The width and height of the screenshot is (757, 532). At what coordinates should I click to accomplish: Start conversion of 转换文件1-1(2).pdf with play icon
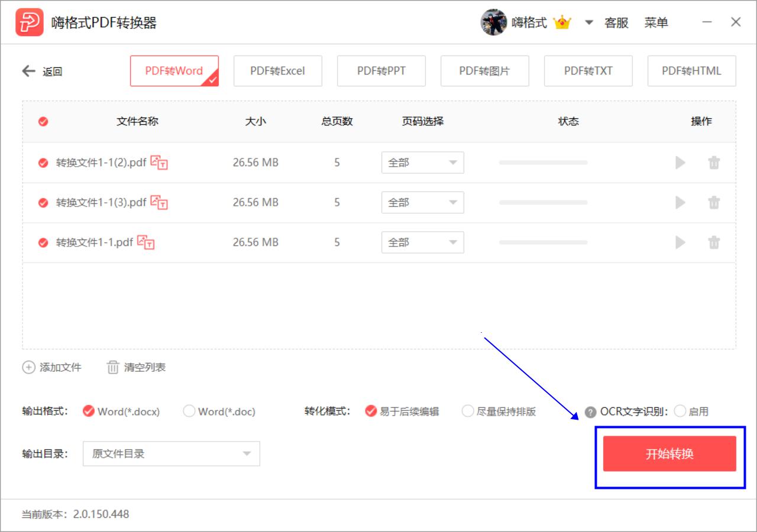(681, 163)
